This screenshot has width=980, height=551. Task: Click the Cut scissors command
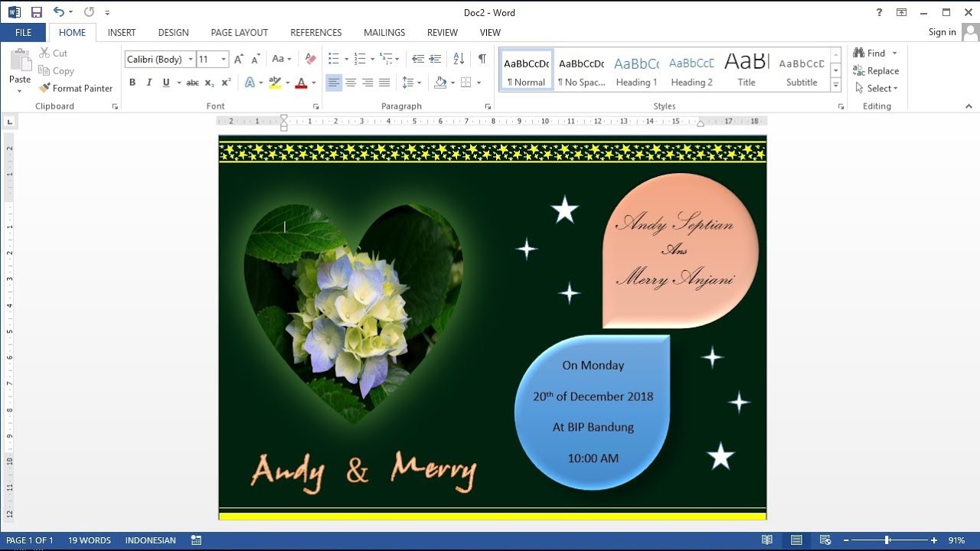pyautogui.click(x=54, y=53)
